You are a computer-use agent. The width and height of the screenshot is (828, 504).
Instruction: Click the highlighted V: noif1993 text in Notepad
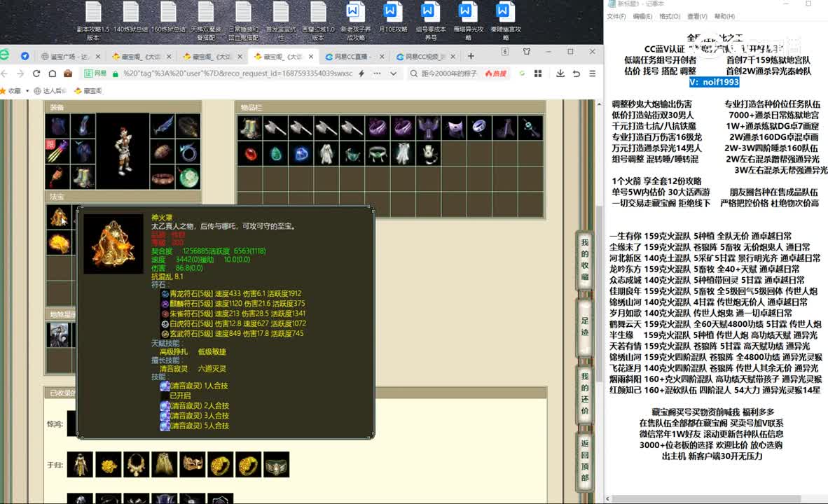click(714, 82)
